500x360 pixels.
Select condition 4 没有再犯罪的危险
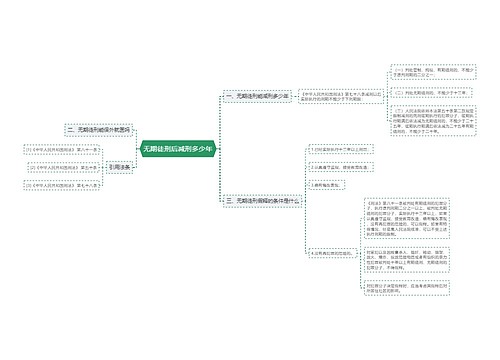coord(332,253)
